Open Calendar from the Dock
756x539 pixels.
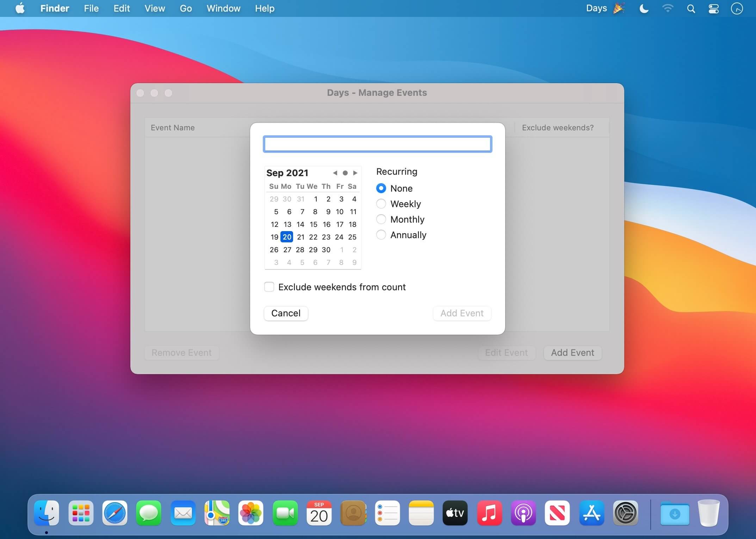pos(319,513)
